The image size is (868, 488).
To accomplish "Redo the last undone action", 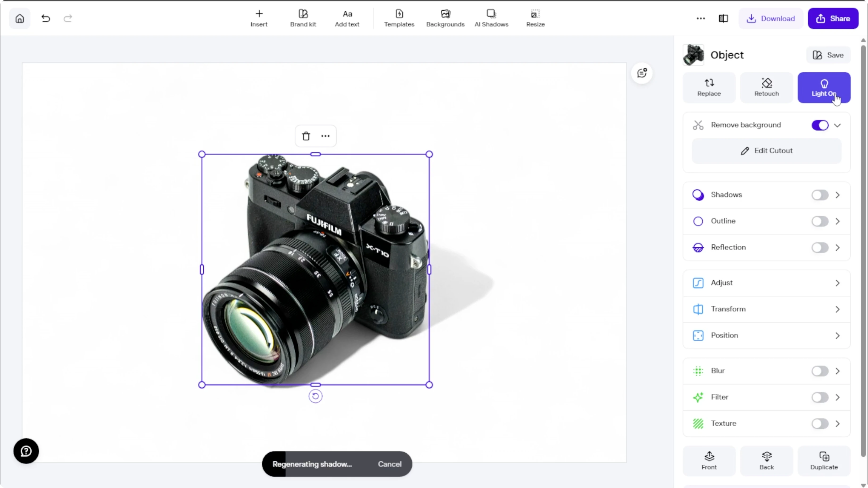I will [x=68, y=19].
